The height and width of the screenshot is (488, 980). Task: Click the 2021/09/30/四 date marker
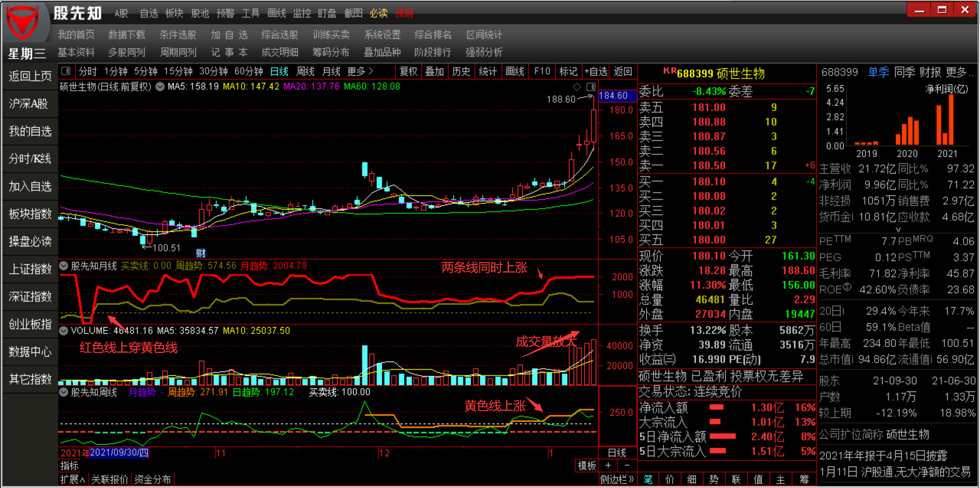pyautogui.click(x=119, y=453)
